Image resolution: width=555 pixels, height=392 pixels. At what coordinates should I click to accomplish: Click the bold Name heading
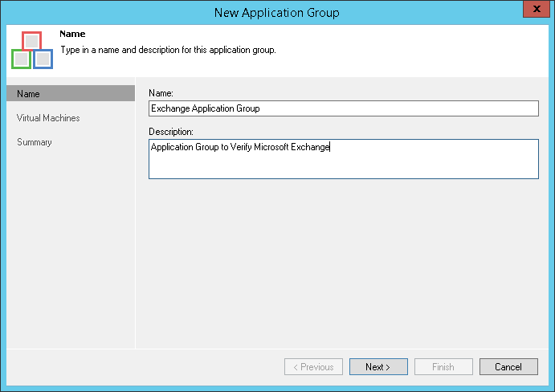point(72,35)
